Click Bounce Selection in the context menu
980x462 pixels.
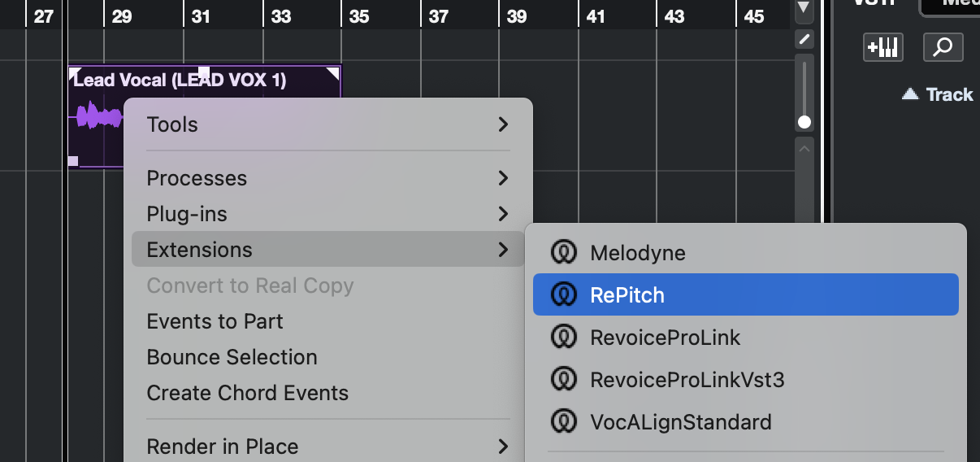click(x=232, y=357)
